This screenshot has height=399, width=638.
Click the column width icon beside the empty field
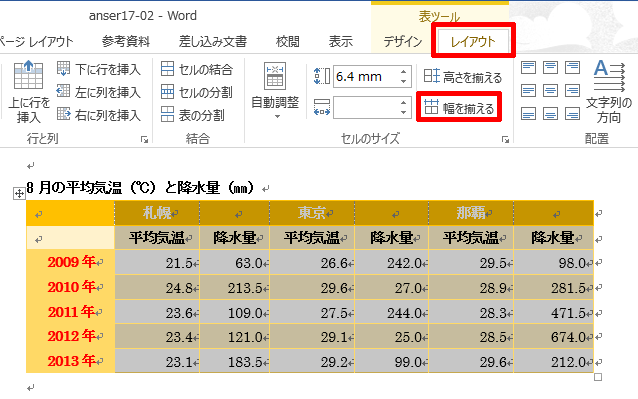322,108
